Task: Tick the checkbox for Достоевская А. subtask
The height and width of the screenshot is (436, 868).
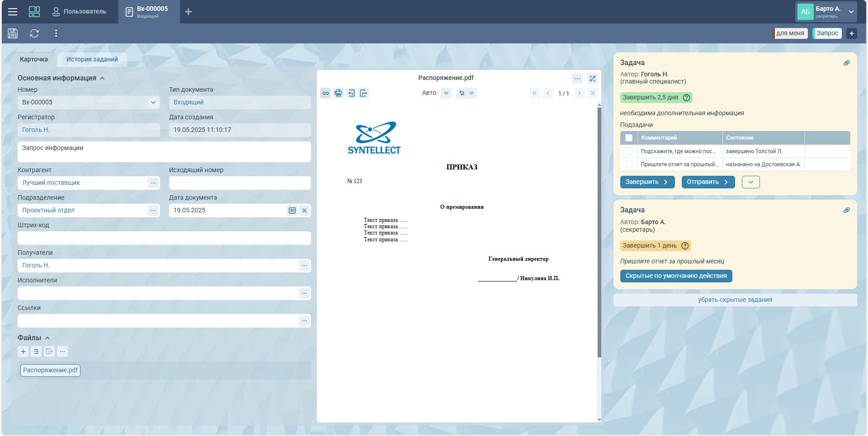Action: (x=628, y=164)
